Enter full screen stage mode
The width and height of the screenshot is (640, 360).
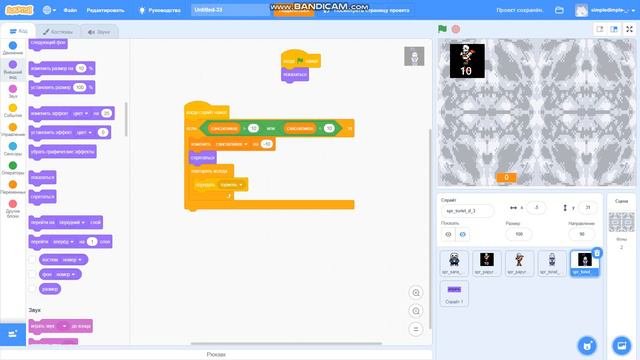point(629,29)
